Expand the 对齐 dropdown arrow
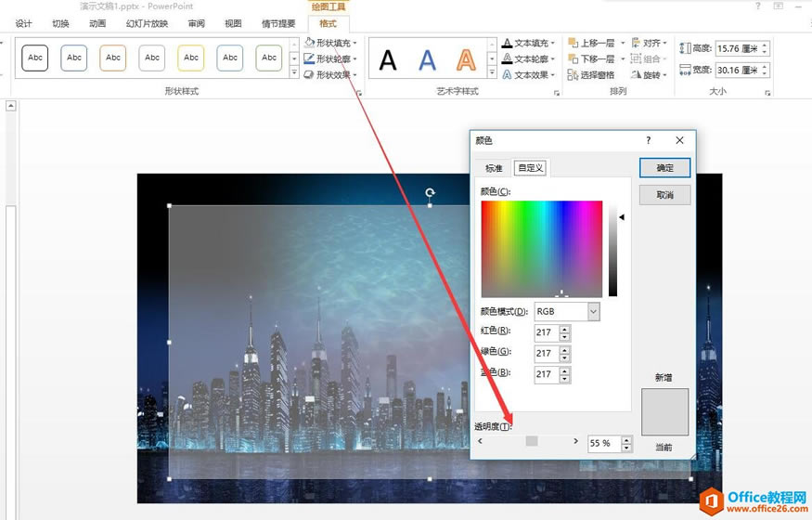The height and width of the screenshot is (520, 812). 664,43
